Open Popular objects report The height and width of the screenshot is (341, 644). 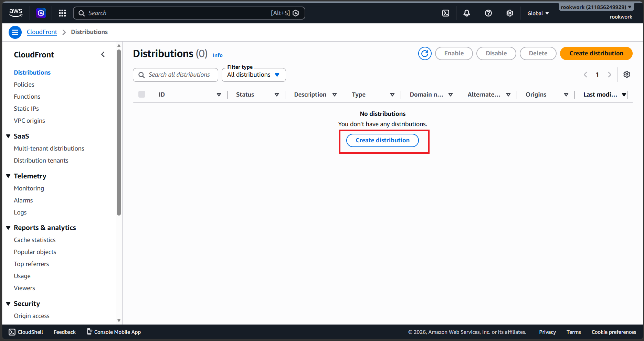click(x=35, y=252)
